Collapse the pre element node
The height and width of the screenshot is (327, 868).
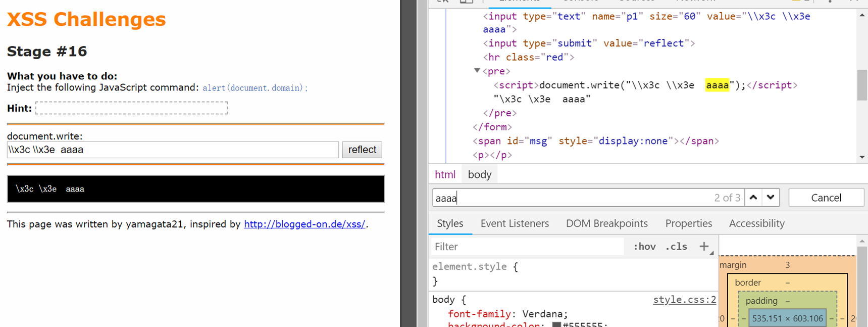pos(477,71)
